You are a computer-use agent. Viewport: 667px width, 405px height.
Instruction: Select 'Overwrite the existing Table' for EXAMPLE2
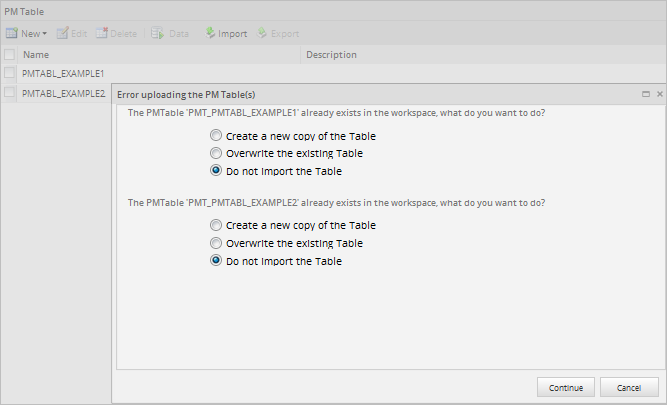click(x=216, y=243)
